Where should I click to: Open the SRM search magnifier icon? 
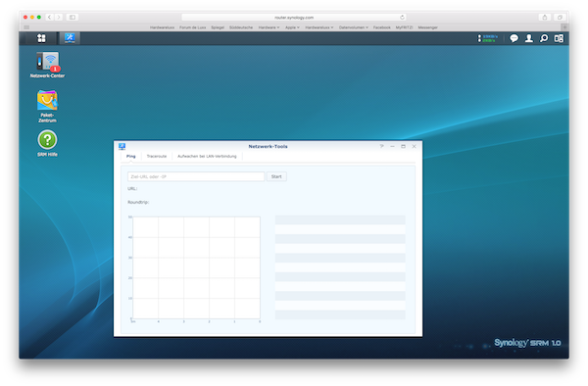[x=544, y=38]
